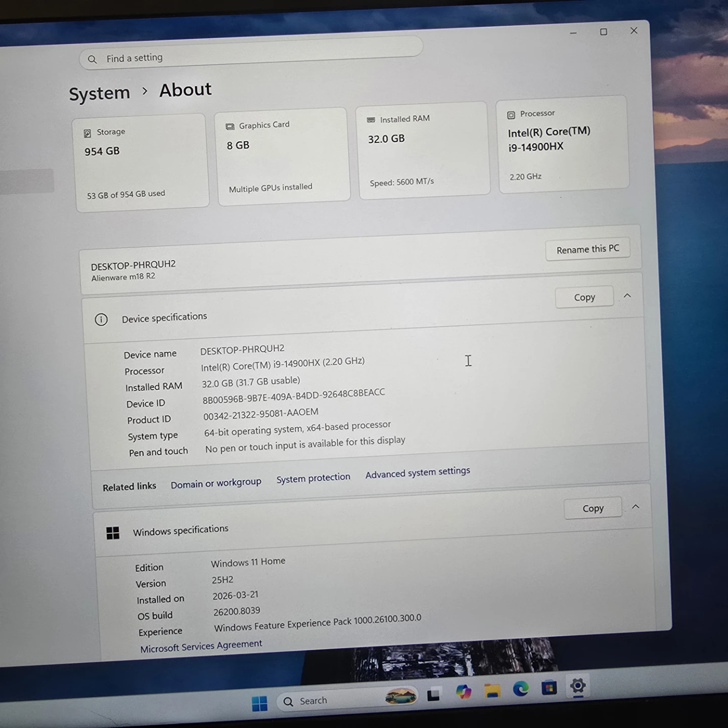Screen dimensions: 728x728
Task: Open System protection link
Action: point(313,478)
